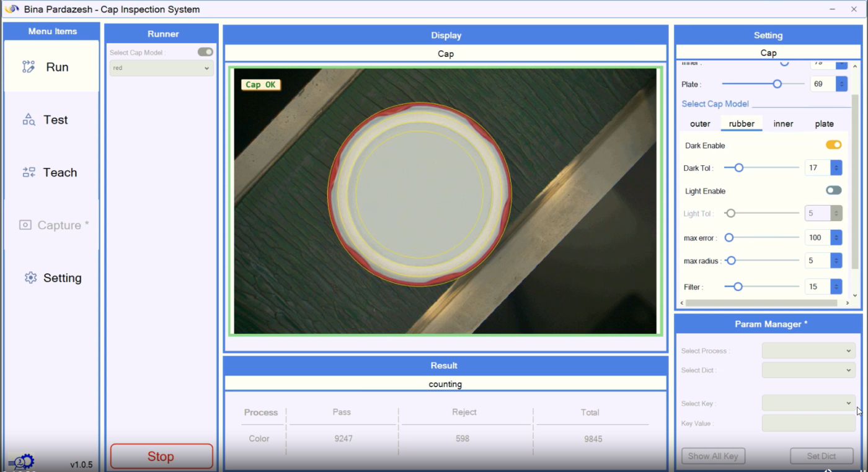Switch to the outer tab
The width and height of the screenshot is (868, 472).
tap(700, 124)
